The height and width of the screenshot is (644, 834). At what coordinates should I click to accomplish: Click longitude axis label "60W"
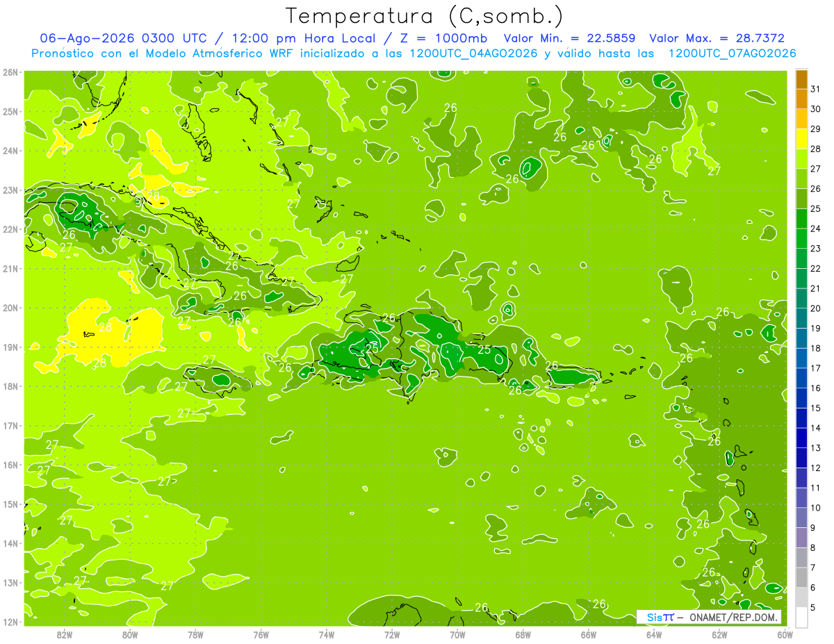(x=785, y=634)
